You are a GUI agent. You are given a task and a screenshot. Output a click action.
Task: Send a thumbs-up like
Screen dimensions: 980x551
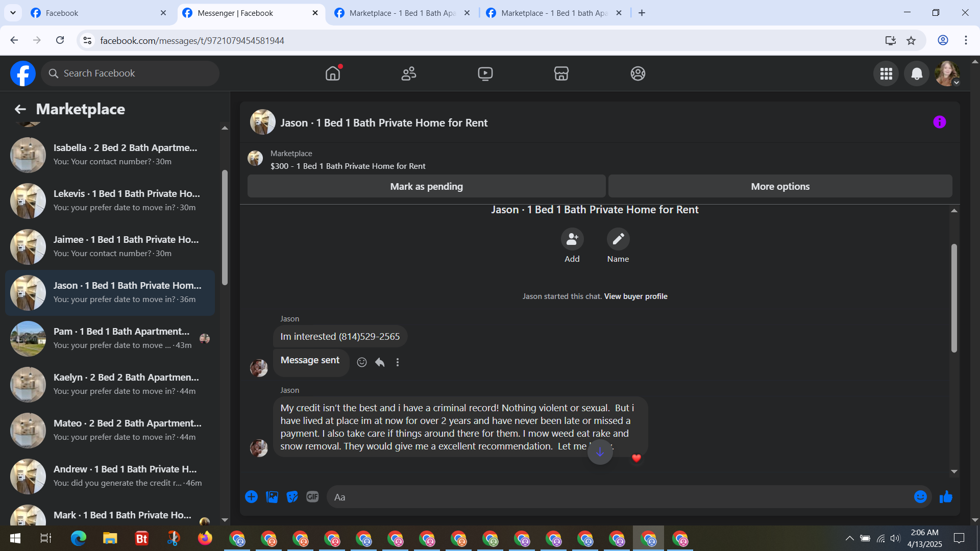[946, 497]
